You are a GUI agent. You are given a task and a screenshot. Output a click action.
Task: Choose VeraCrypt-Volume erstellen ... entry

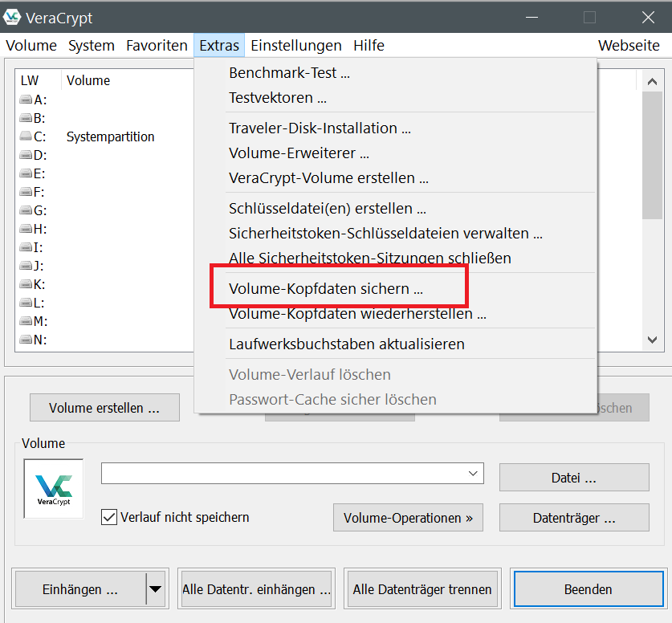pyautogui.click(x=396, y=177)
